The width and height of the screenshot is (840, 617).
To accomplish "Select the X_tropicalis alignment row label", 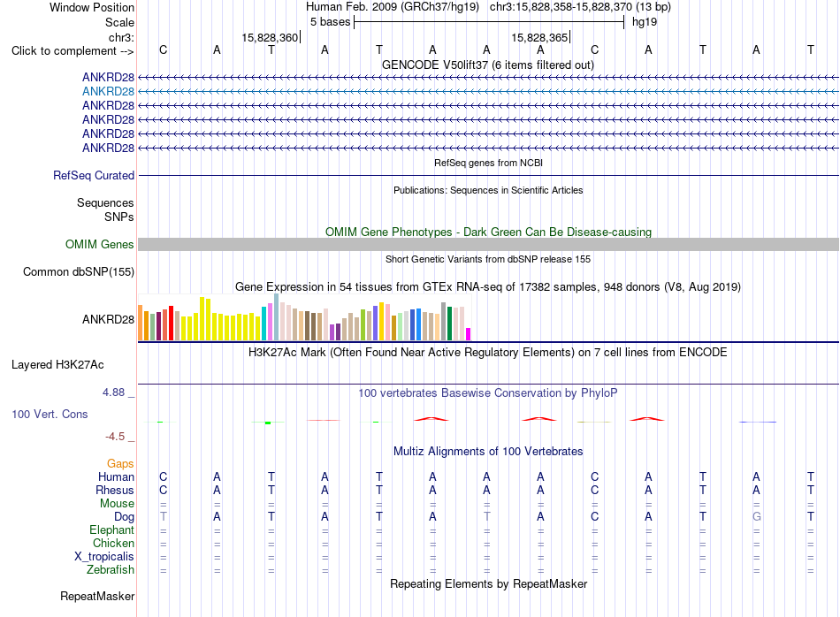I will (x=104, y=557).
